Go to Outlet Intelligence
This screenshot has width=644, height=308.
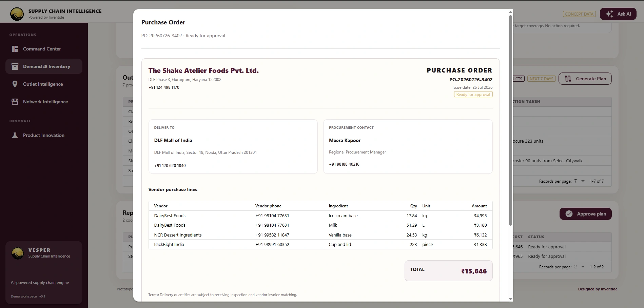tap(44, 84)
